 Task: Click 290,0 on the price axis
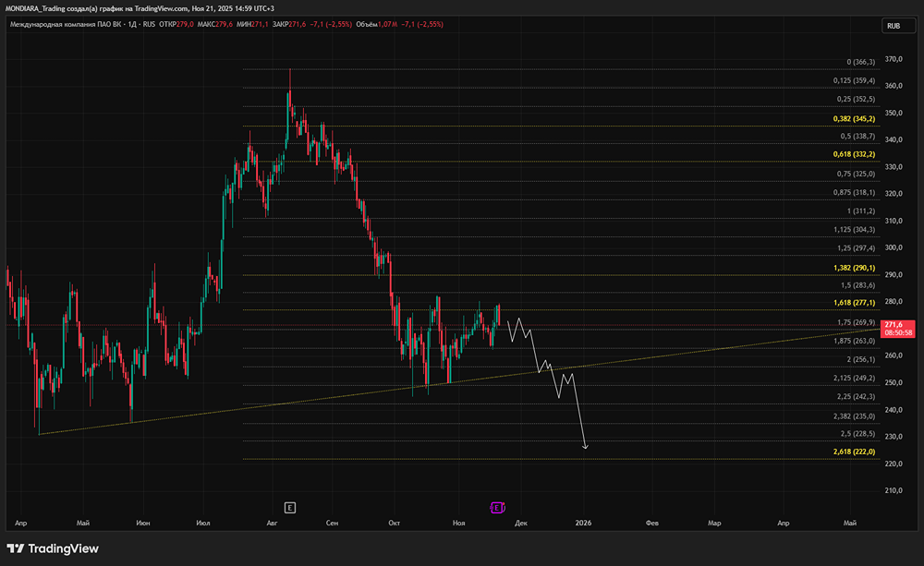point(894,274)
